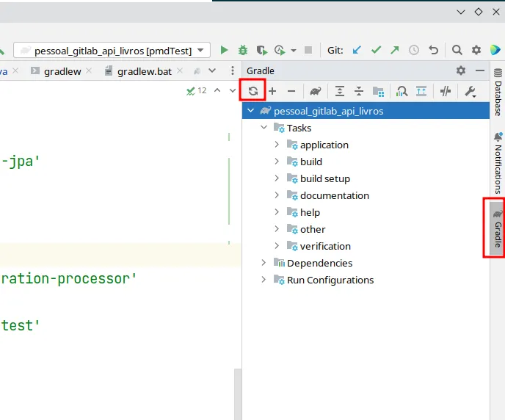Expand the verification task group
The width and height of the screenshot is (505, 420).
[x=277, y=246]
